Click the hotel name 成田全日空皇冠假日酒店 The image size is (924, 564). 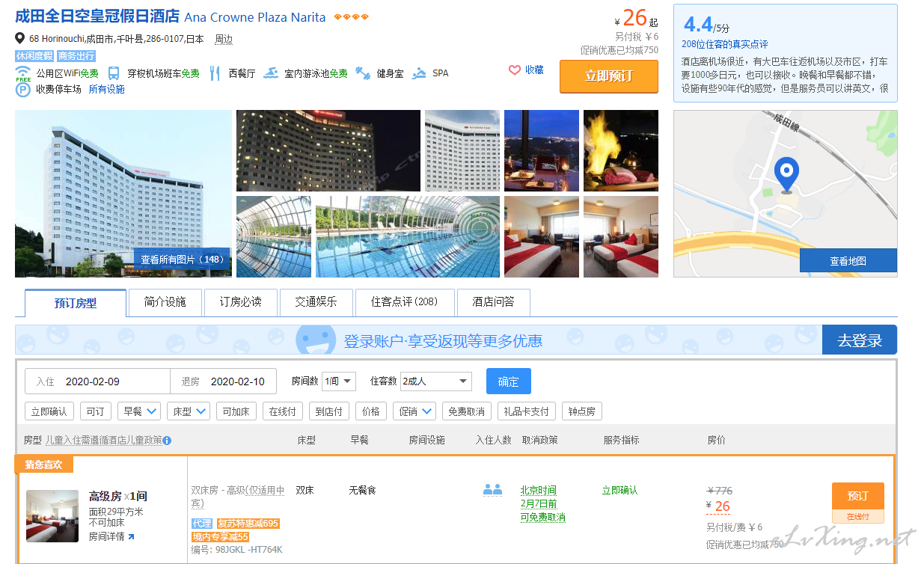coord(98,16)
